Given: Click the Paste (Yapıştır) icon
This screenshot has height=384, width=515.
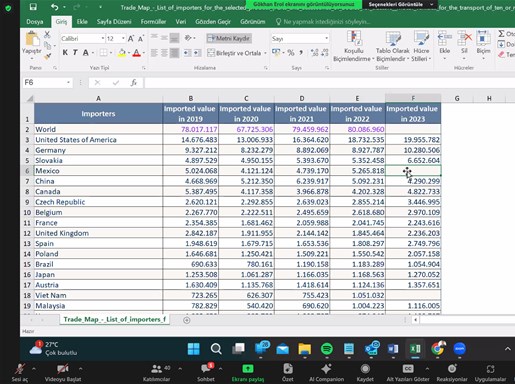Looking at the screenshot, I should 32,39.
